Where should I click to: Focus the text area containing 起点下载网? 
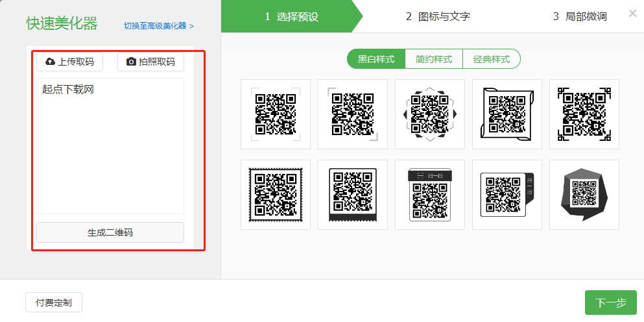tap(110, 146)
